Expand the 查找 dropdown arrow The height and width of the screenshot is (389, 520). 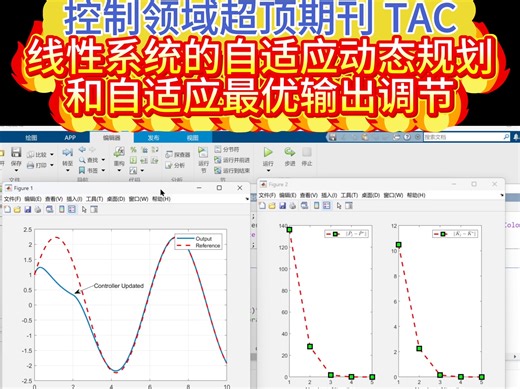[x=103, y=160]
